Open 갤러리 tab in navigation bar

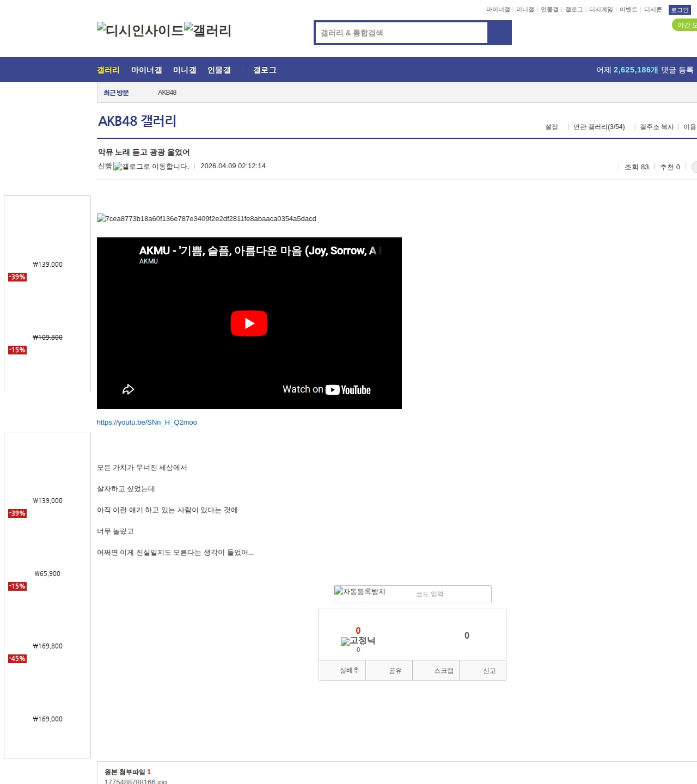pos(108,70)
